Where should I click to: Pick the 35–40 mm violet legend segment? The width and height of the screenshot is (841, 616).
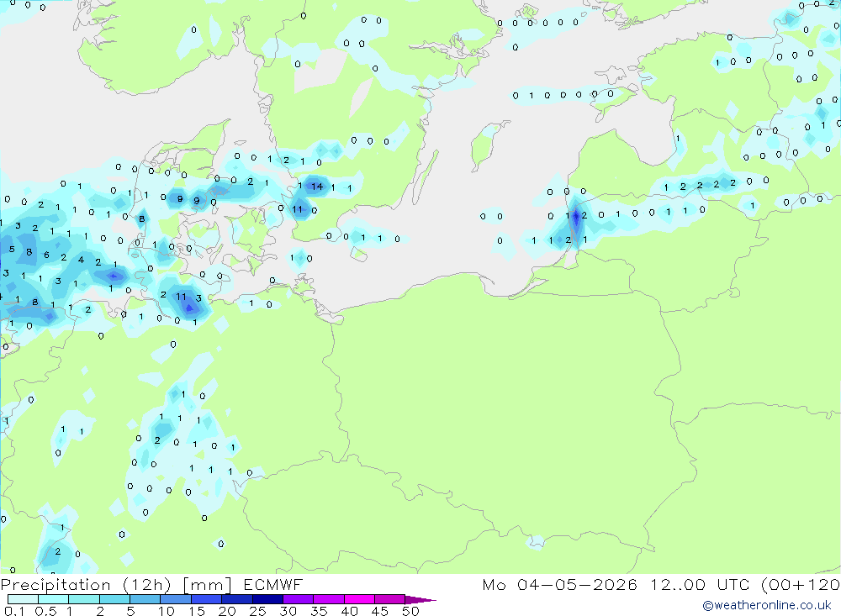[329, 599]
